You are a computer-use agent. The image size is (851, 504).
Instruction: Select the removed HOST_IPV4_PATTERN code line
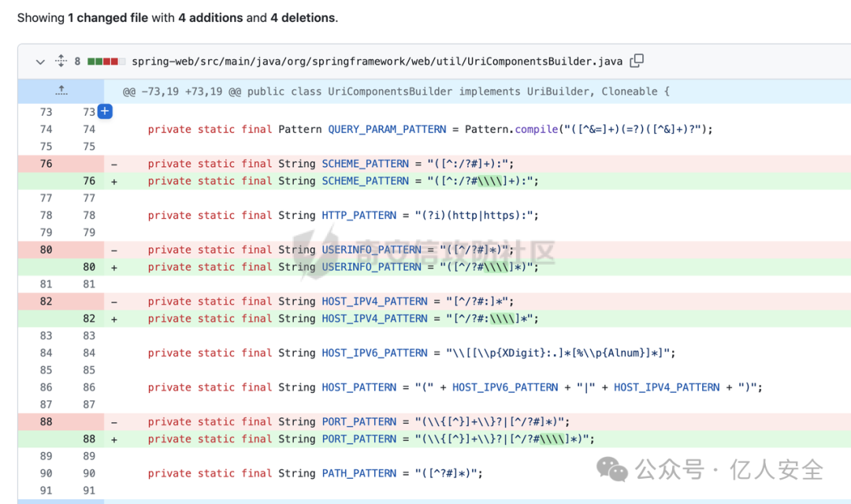[330, 301]
